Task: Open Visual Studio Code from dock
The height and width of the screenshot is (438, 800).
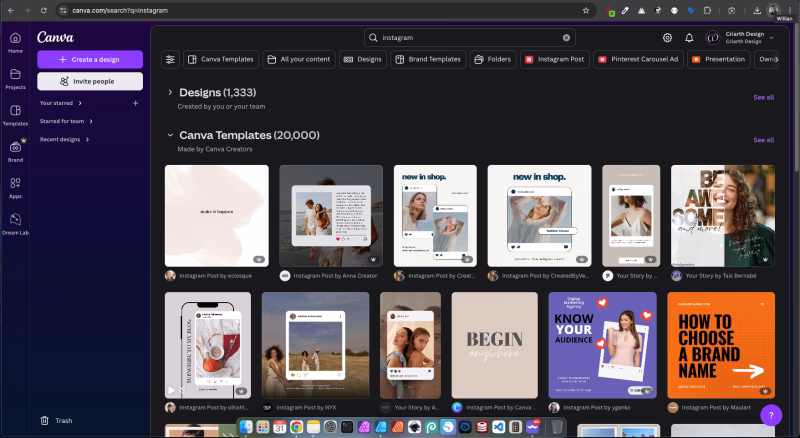Action: (498, 426)
